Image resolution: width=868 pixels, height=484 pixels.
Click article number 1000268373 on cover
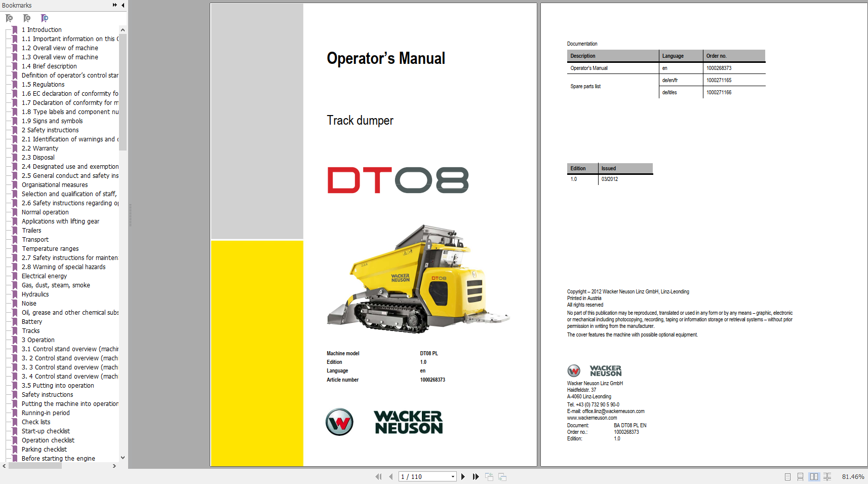point(432,380)
